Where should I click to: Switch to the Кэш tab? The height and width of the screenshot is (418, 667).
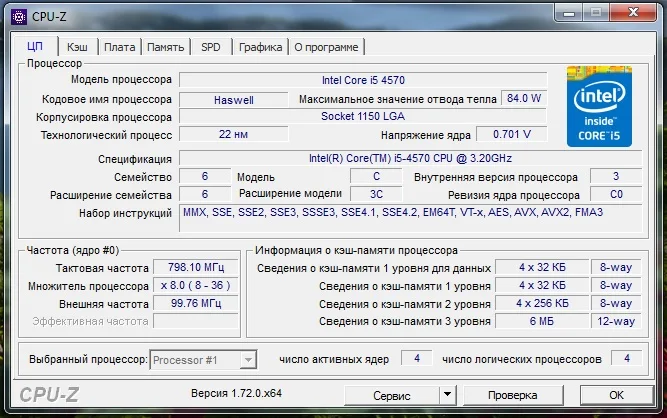(77, 47)
